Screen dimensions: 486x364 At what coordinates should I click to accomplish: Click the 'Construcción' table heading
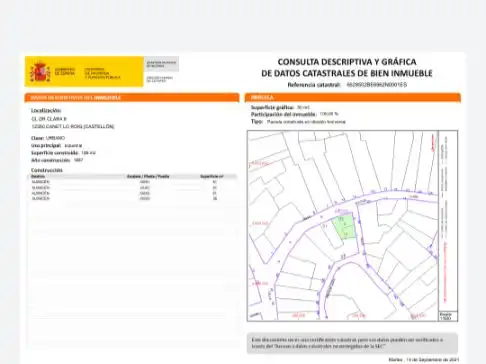pos(47,170)
